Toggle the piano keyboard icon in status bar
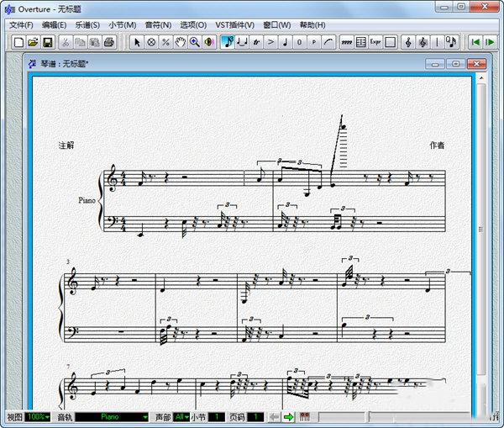Viewport: 504px width, 428px height. pyautogui.click(x=305, y=417)
